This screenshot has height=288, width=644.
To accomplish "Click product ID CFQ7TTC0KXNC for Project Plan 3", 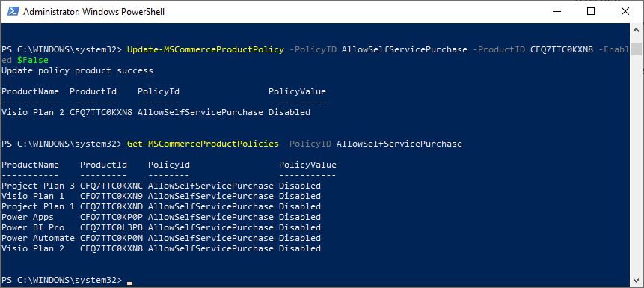I will pyautogui.click(x=111, y=186).
